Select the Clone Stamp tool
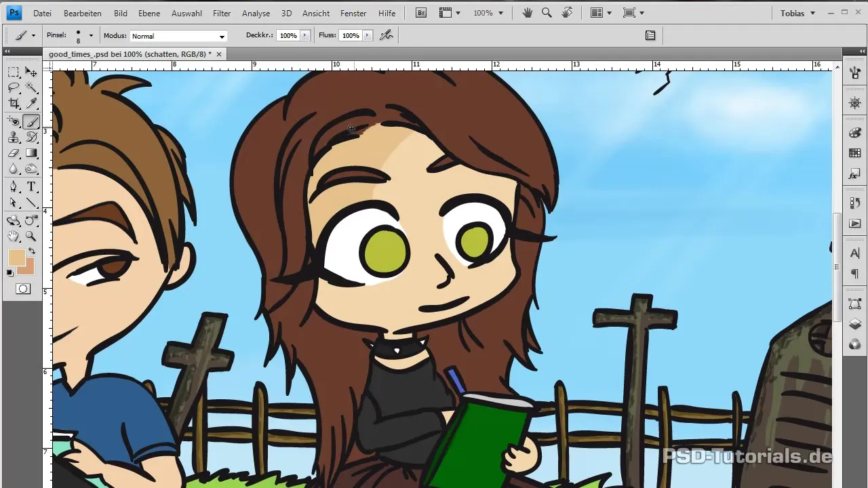The height and width of the screenshot is (488, 868). coord(14,138)
